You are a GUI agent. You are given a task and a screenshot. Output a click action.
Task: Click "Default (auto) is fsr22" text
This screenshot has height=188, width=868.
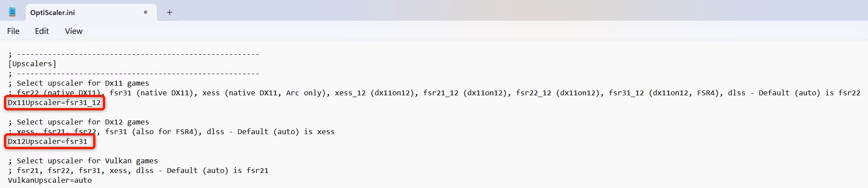(809, 93)
